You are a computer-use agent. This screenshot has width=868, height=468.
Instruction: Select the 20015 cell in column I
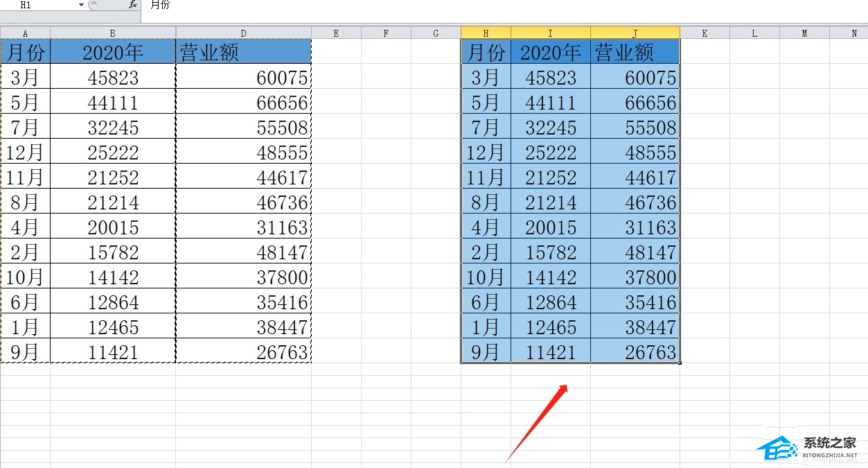[551, 226]
